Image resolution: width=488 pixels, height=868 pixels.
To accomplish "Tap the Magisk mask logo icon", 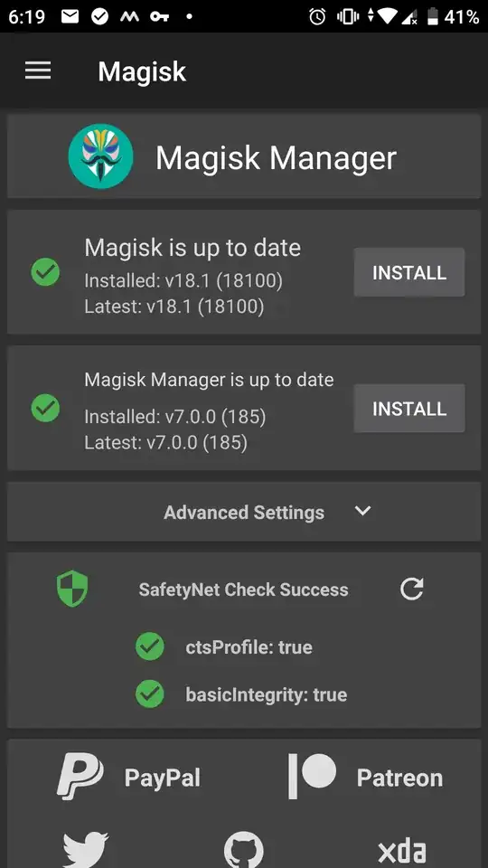I will [x=100, y=156].
